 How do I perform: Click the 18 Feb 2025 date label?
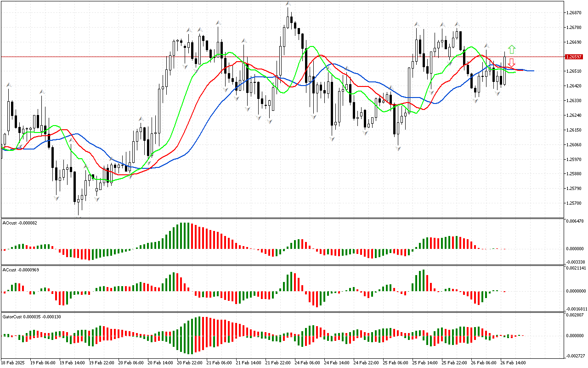[x=13, y=362]
